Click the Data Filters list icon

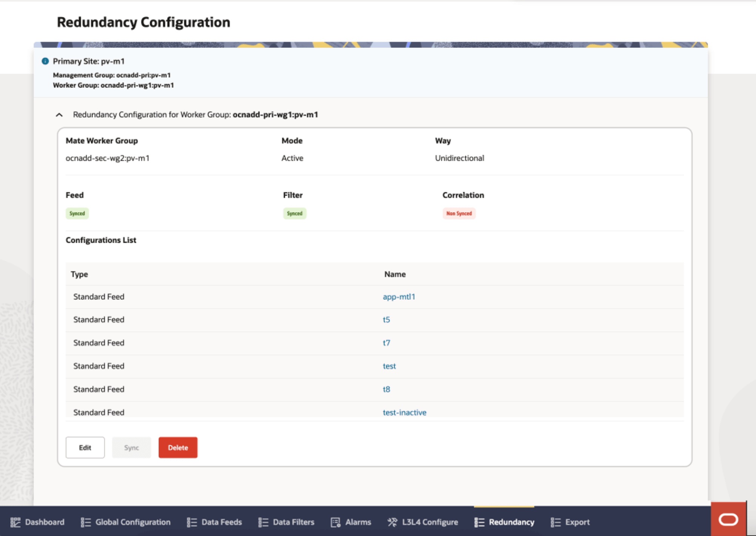[x=263, y=522]
